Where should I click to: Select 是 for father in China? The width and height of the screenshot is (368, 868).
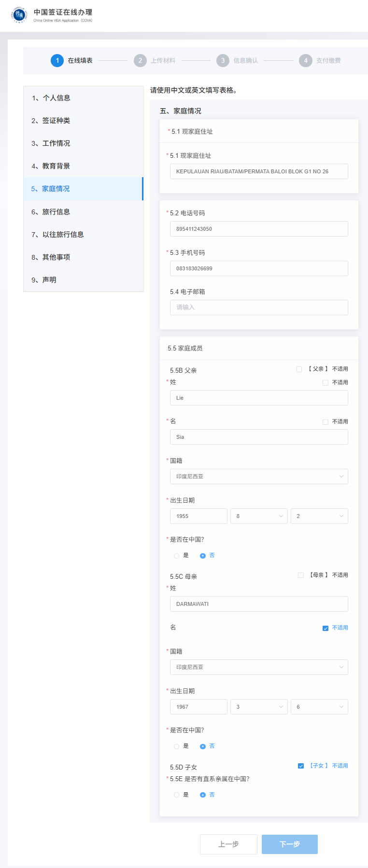177,556
